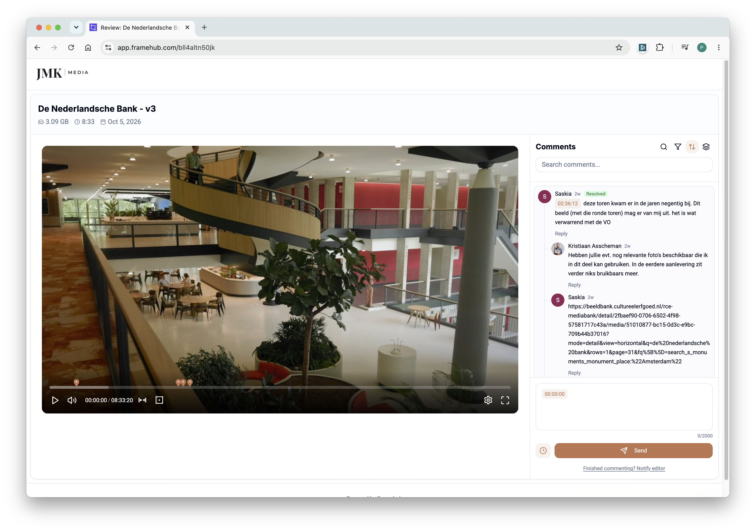Open the Chrome profile avatar P
The image size is (756, 532).
[702, 47]
